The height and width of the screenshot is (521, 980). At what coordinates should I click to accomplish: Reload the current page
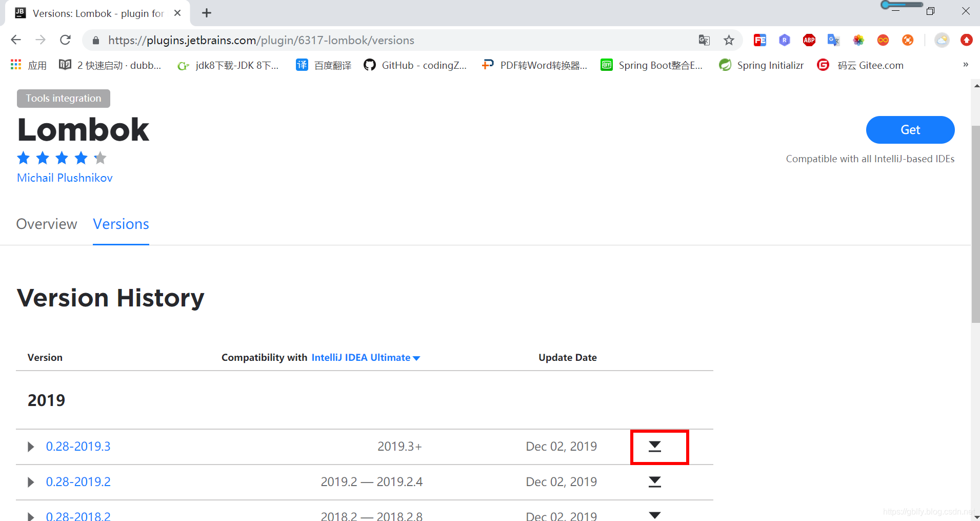65,40
